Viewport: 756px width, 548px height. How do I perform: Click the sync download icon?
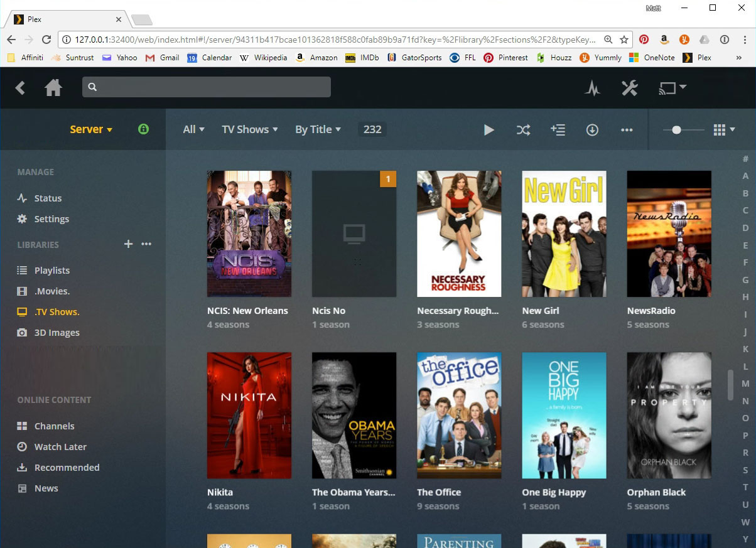click(592, 130)
